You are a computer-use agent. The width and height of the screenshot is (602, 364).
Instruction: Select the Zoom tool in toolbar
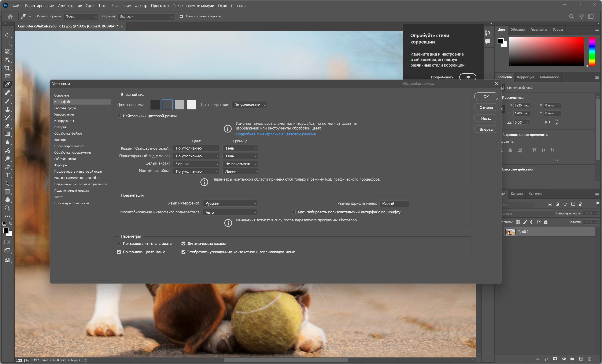point(7,208)
